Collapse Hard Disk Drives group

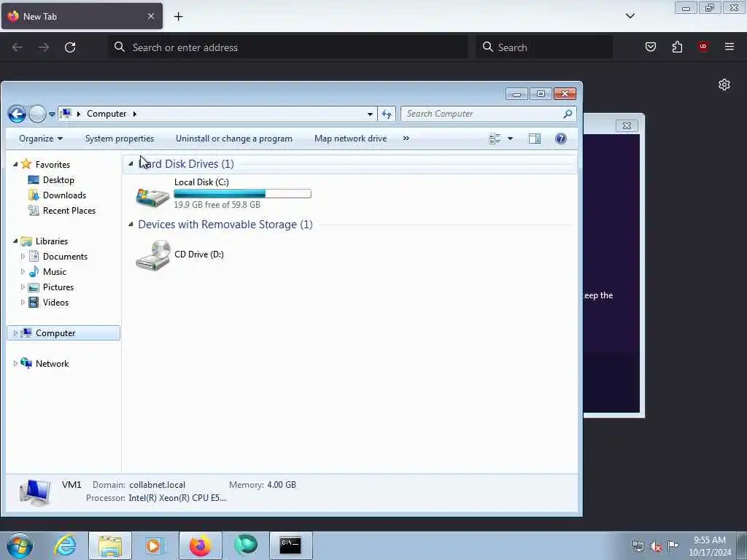[131, 164]
